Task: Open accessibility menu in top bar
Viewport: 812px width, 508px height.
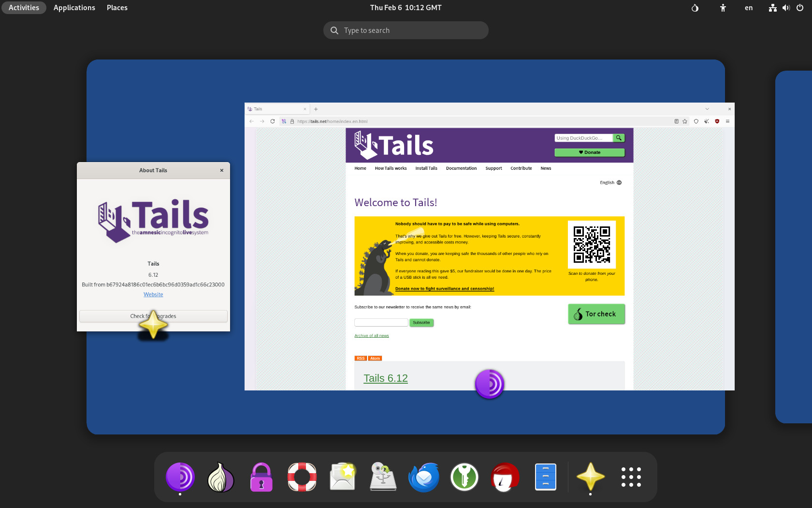Action: pyautogui.click(x=723, y=8)
